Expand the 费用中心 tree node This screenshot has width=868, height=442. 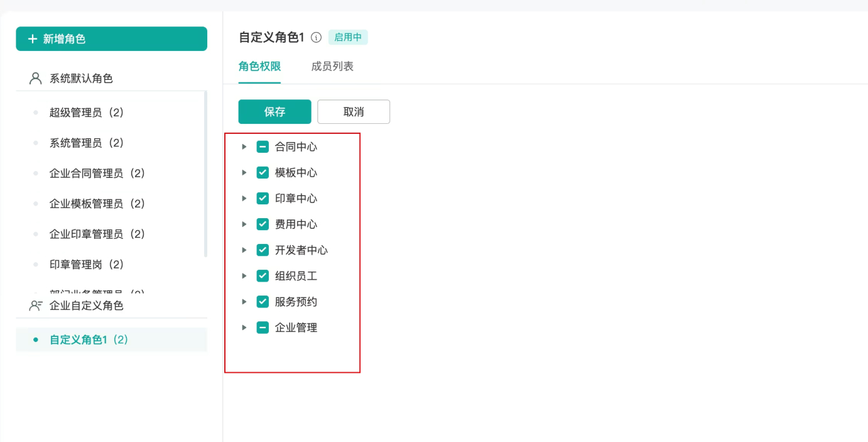point(244,224)
